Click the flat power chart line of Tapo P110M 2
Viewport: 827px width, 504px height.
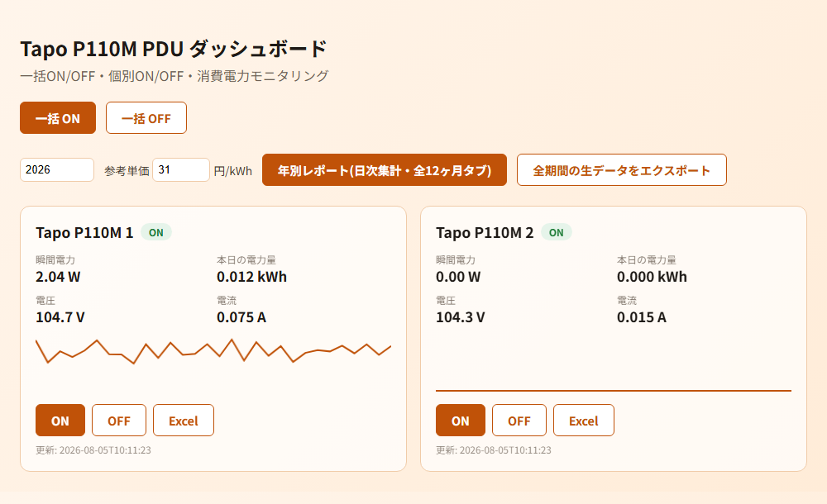(x=614, y=391)
